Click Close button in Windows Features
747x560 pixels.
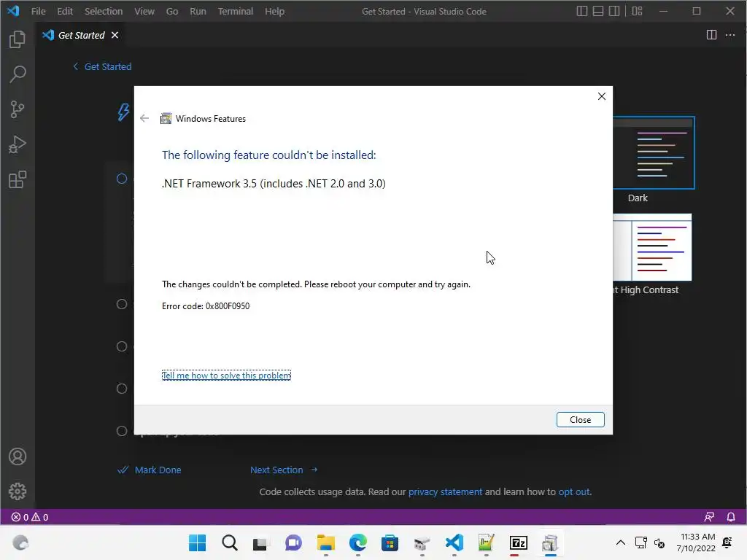point(580,419)
